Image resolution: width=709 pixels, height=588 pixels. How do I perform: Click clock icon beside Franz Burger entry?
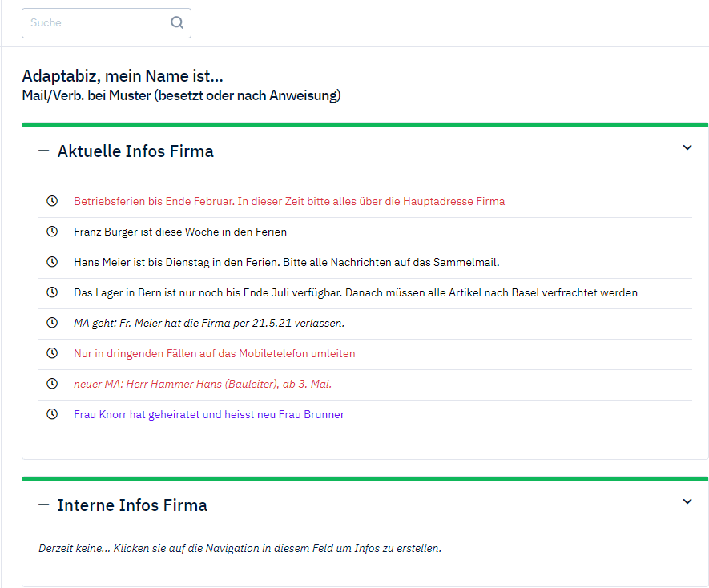pyautogui.click(x=52, y=232)
